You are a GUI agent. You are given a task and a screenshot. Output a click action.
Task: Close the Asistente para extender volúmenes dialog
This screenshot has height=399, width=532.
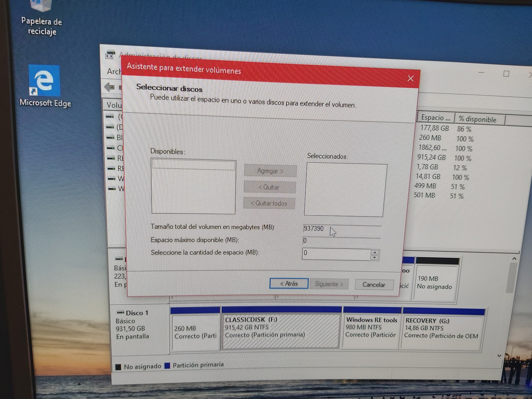point(410,78)
